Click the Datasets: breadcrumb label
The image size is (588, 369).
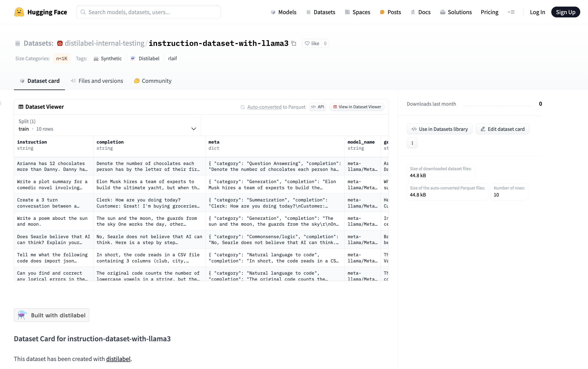[38, 44]
